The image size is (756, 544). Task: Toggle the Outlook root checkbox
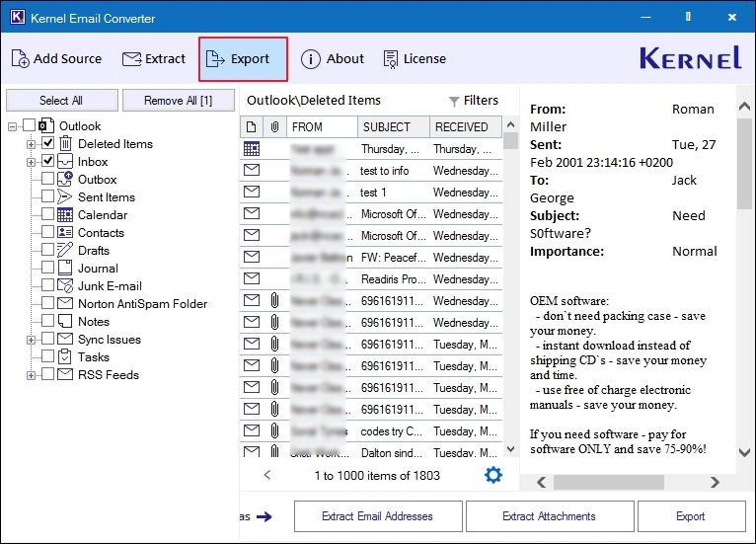(30, 125)
